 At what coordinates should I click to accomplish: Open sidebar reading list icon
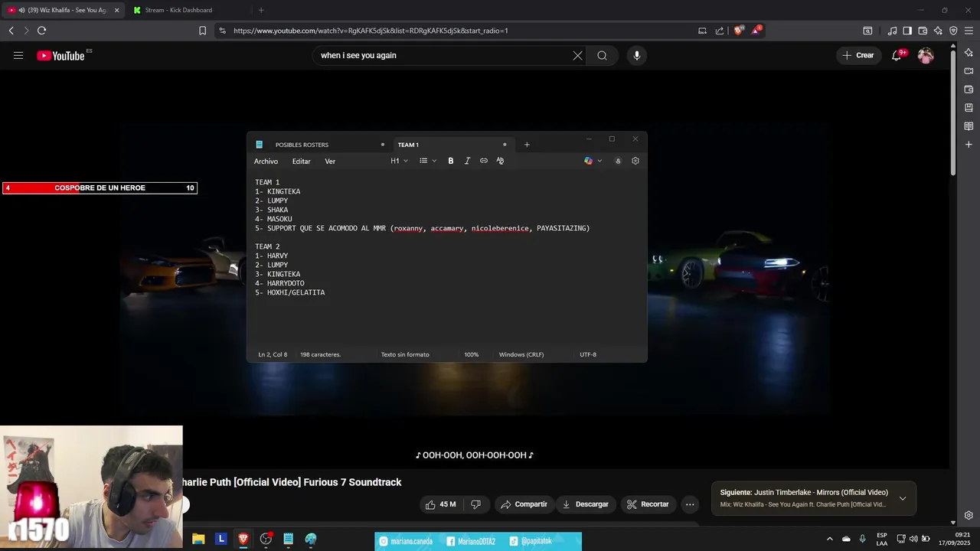[x=969, y=126]
